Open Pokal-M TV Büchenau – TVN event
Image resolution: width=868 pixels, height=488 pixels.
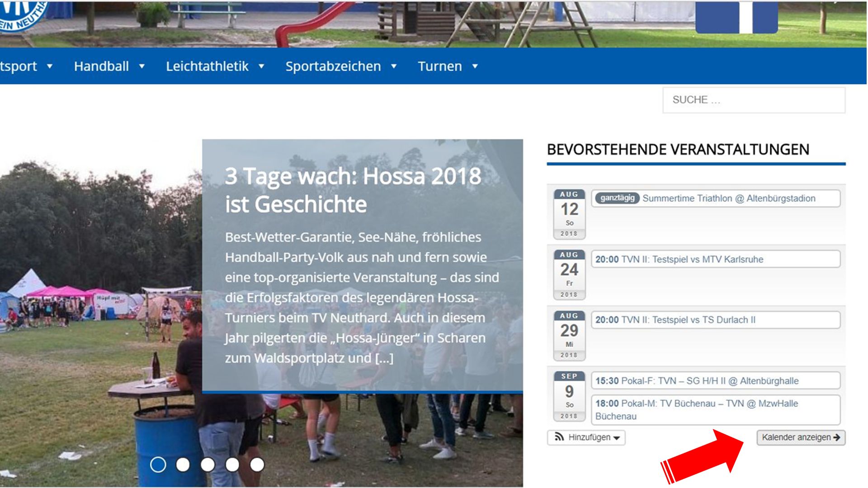pos(716,410)
